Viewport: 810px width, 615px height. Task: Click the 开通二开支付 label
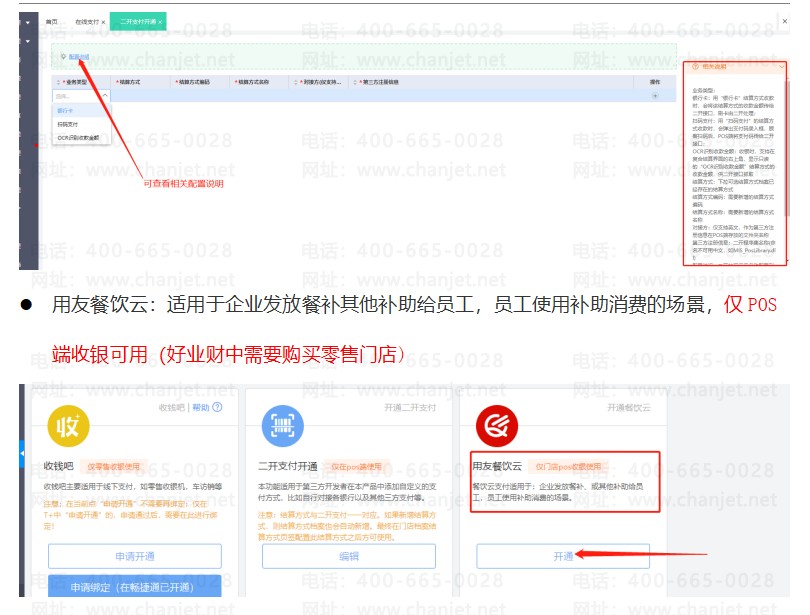(x=410, y=407)
